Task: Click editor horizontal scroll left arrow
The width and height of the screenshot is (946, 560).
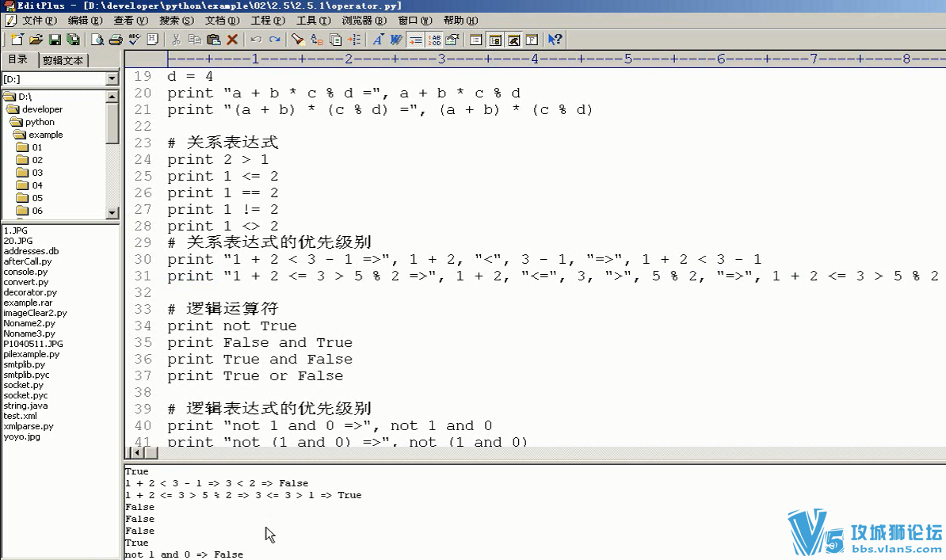Action: tap(137, 452)
